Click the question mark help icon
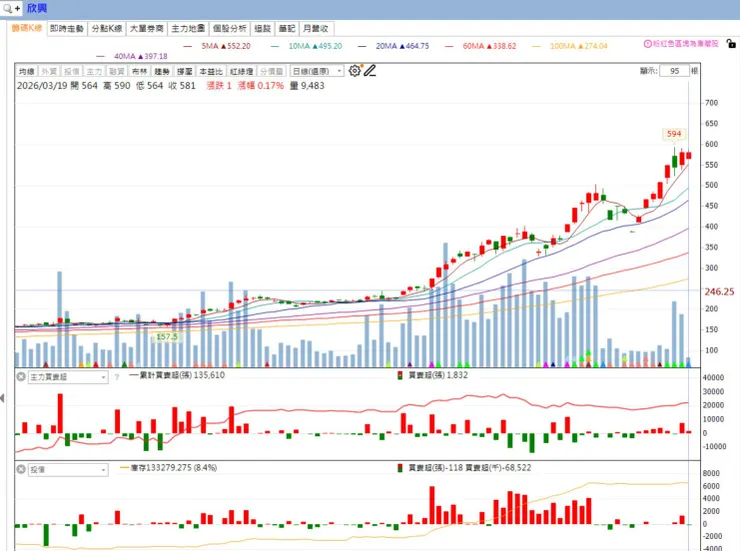This screenshot has width=740, height=551. click(x=117, y=377)
